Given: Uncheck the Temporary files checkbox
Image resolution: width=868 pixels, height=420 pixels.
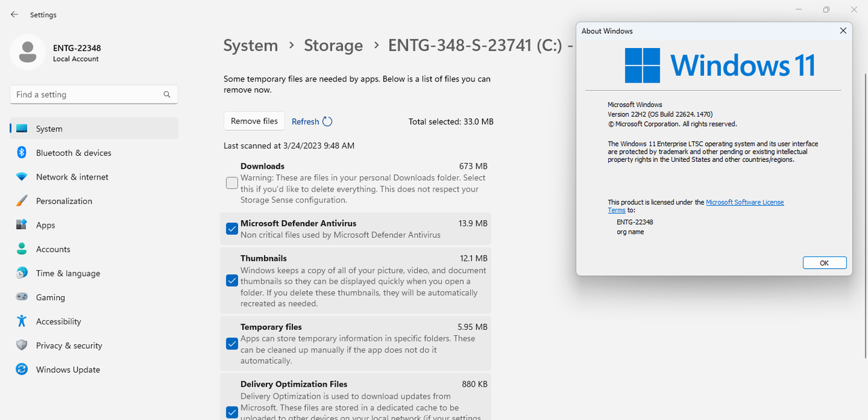Looking at the screenshot, I should click(232, 343).
